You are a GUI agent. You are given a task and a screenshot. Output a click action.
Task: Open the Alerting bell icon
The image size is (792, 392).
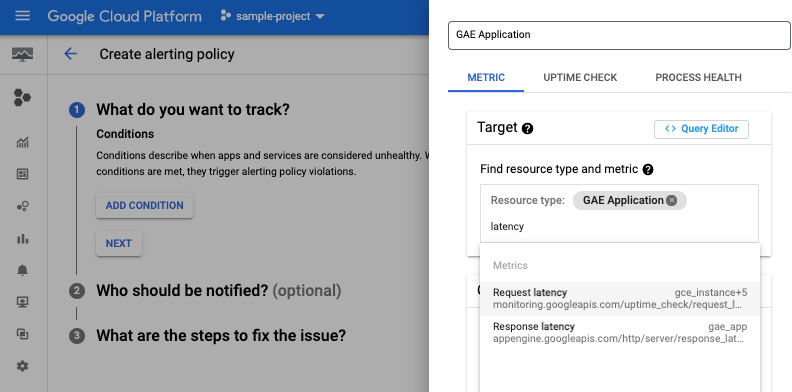23,270
